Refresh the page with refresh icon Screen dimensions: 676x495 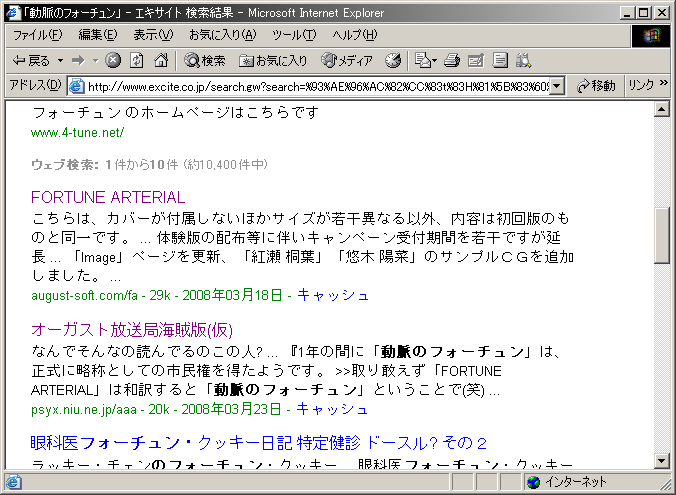click(137, 60)
